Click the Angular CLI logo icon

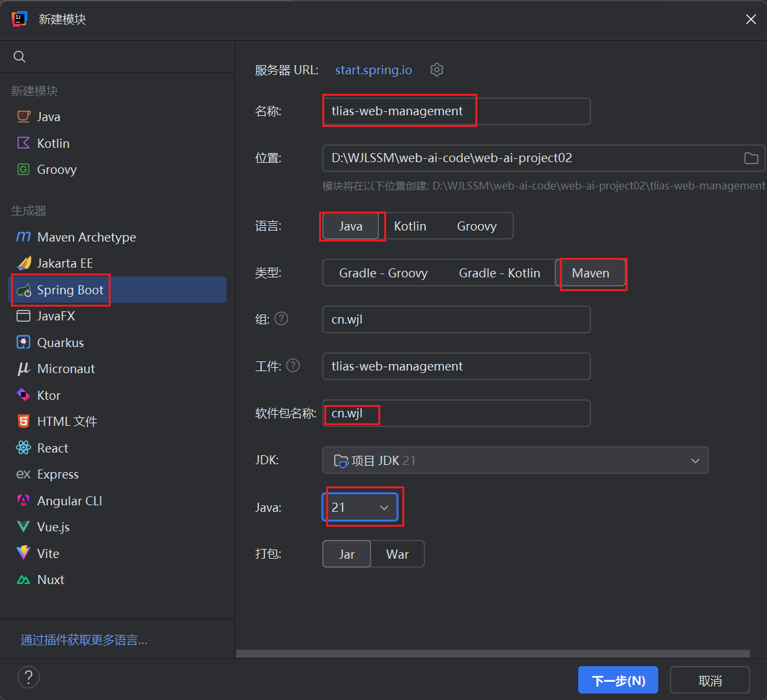point(23,501)
